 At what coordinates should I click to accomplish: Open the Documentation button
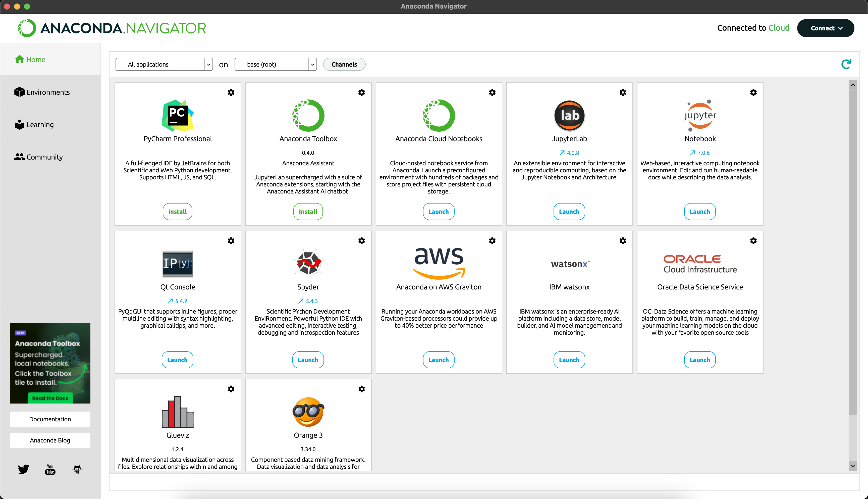(50, 419)
